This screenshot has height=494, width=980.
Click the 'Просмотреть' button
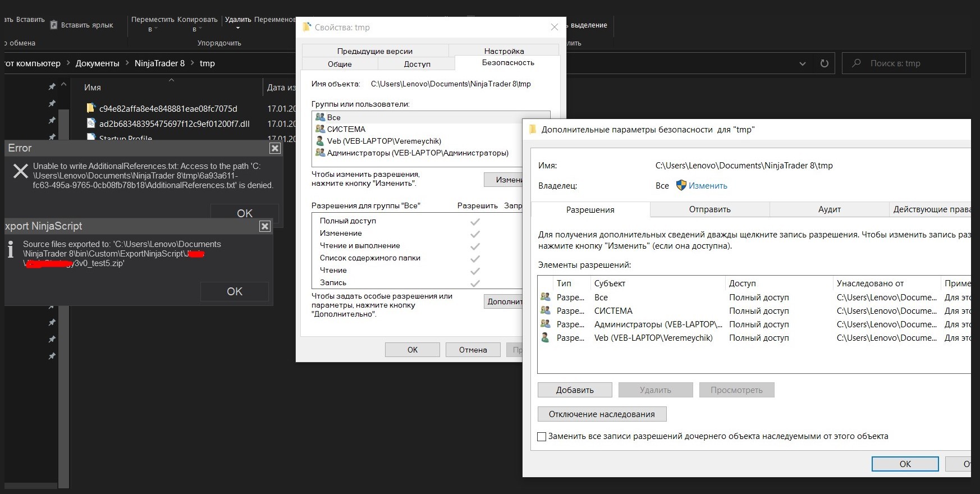click(x=736, y=390)
